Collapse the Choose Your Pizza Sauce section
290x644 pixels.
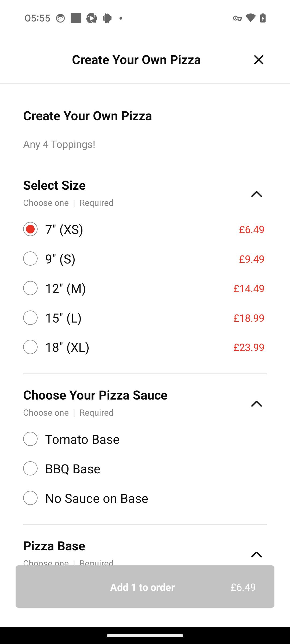pos(256,404)
